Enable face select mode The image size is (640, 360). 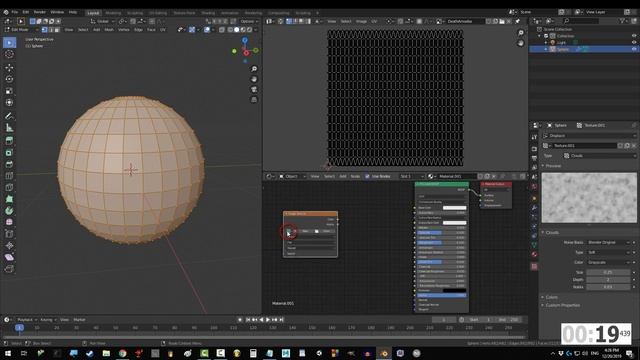(x=57, y=30)
